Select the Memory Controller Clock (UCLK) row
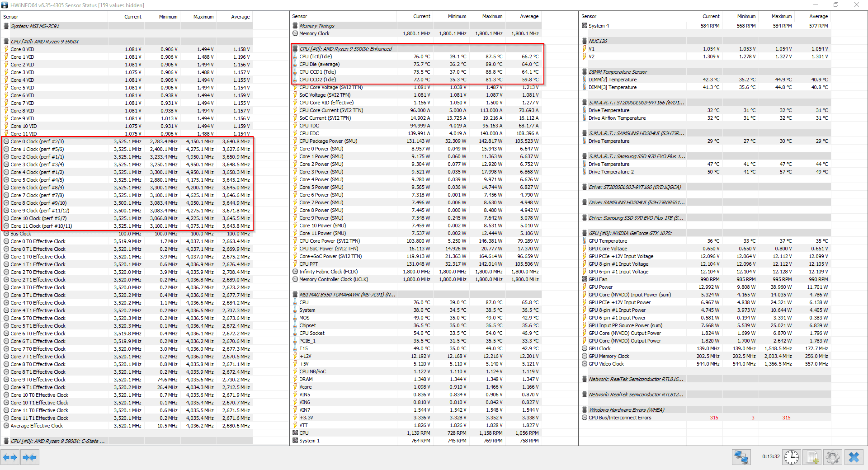868x470 pixels. click(416, 279)
